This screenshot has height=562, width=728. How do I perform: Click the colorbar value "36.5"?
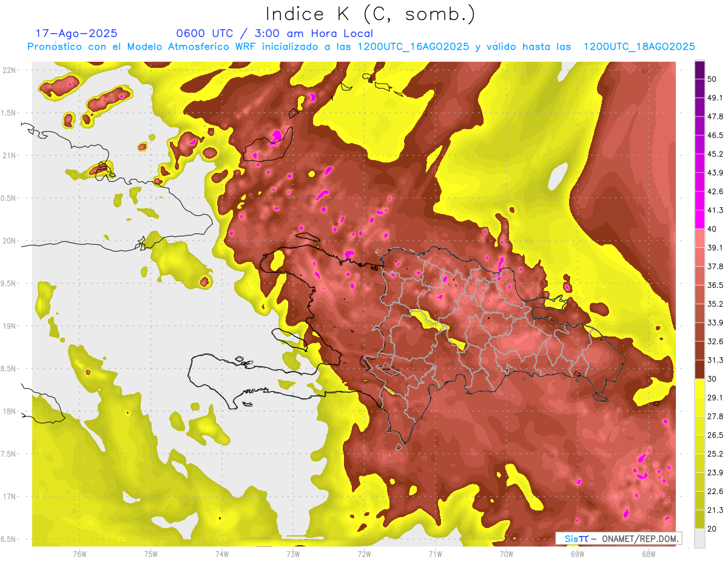[715, 285]
